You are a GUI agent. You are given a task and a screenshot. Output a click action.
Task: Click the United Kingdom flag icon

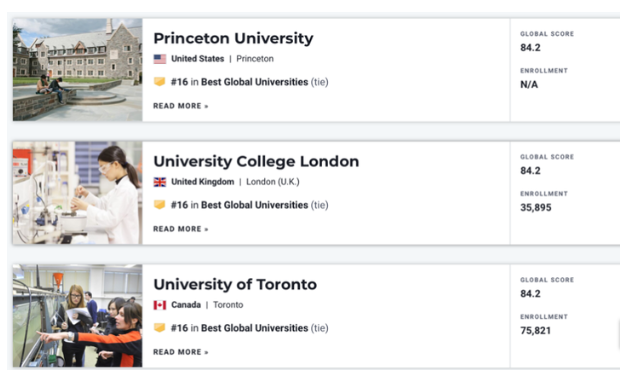160,182
